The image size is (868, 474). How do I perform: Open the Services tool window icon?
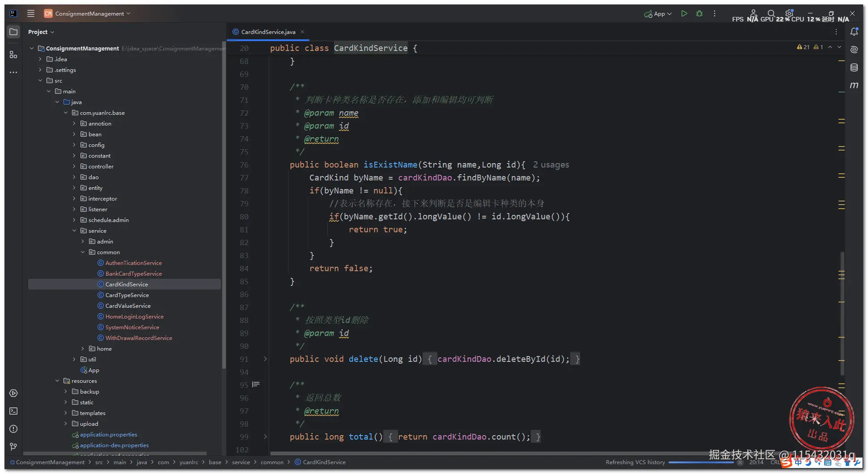click(13, 393)
